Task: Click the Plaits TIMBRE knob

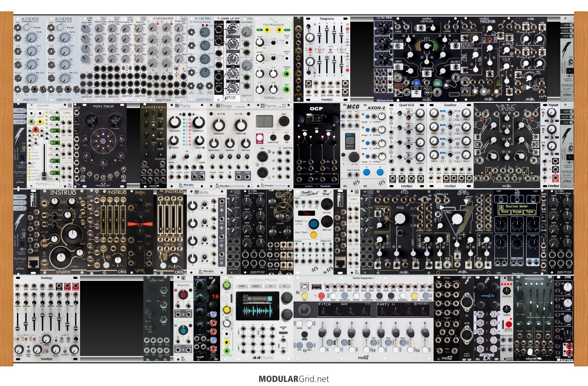Action: (x=174, y=140)
